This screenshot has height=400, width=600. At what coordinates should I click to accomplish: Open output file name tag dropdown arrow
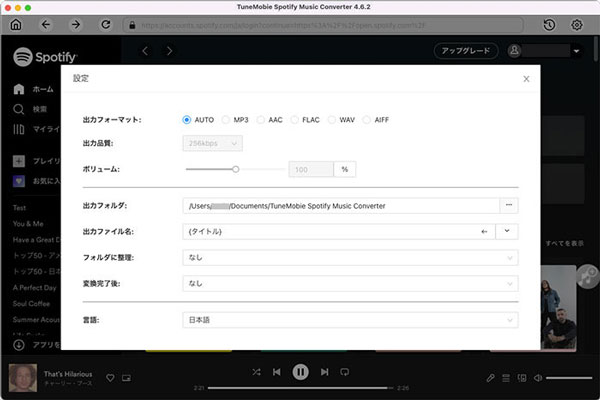(x=507, y=231)
